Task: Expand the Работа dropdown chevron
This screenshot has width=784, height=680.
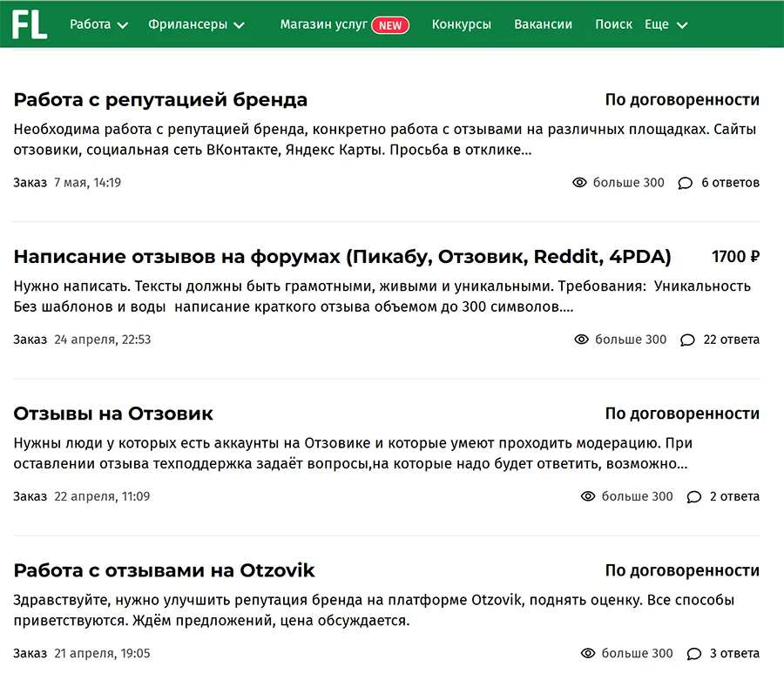Action: coord(123,25)
